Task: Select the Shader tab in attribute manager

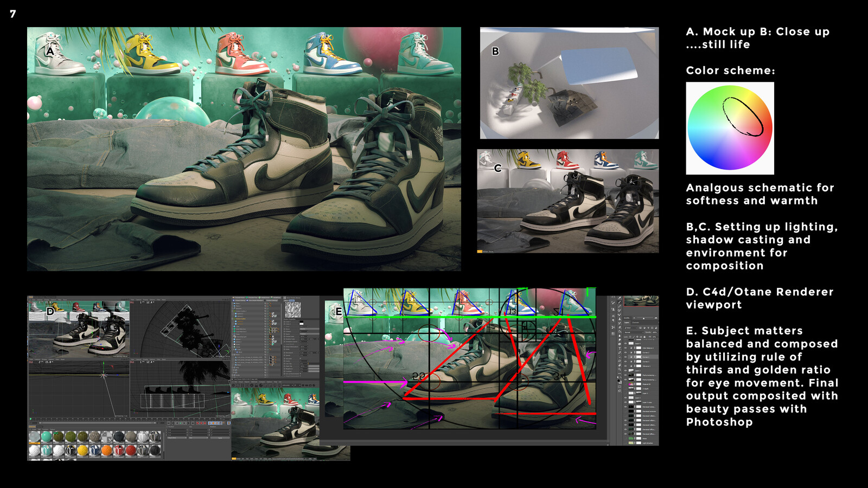Action: (292, 300)
